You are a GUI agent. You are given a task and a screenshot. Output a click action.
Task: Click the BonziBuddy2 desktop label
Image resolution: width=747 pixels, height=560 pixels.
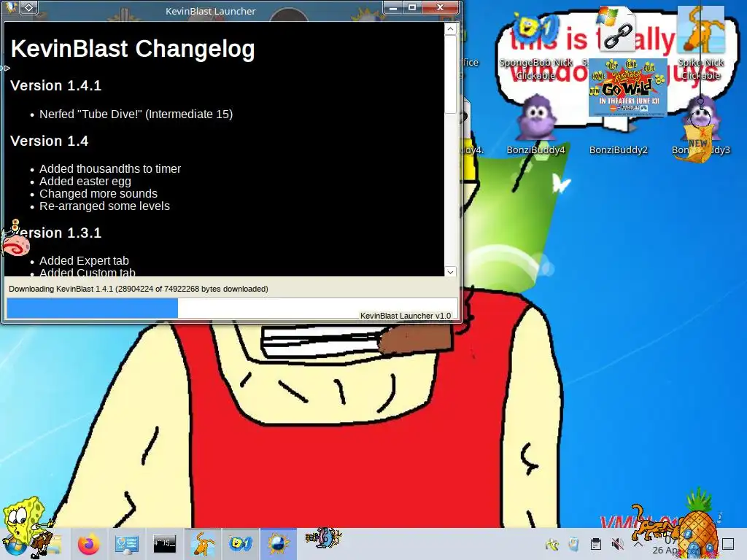619,150
